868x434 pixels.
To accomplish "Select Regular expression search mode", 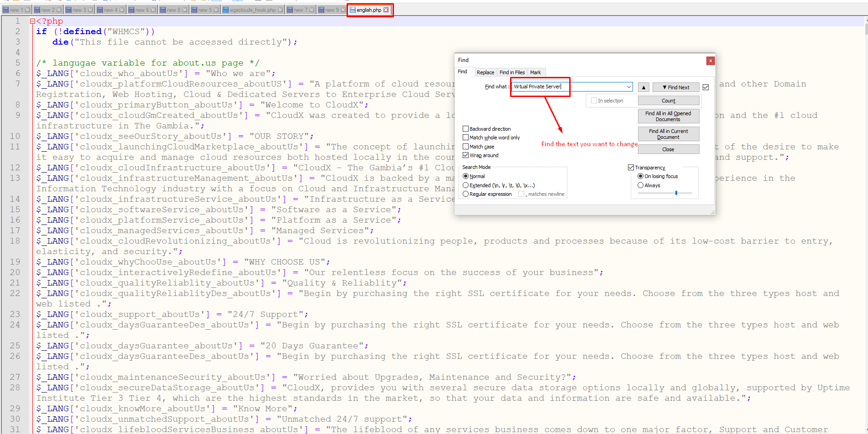I will [x=465, y=194].
